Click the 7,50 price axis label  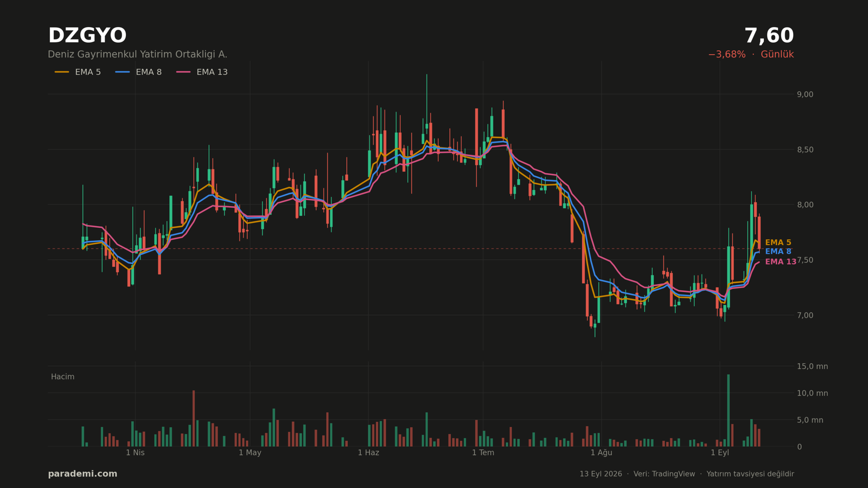(x=805, y=260)
